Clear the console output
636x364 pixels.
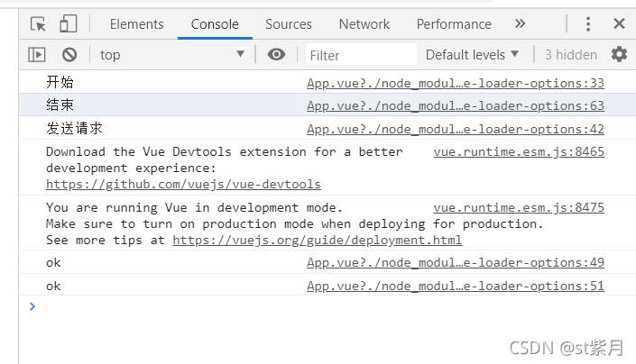pos(69,55)
